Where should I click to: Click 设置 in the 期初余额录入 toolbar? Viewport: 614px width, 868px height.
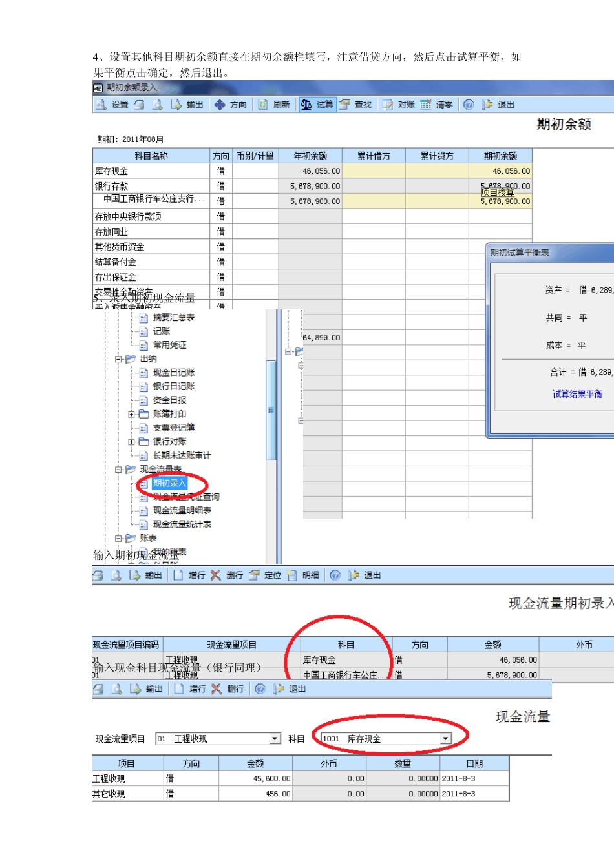click(112, 105)
